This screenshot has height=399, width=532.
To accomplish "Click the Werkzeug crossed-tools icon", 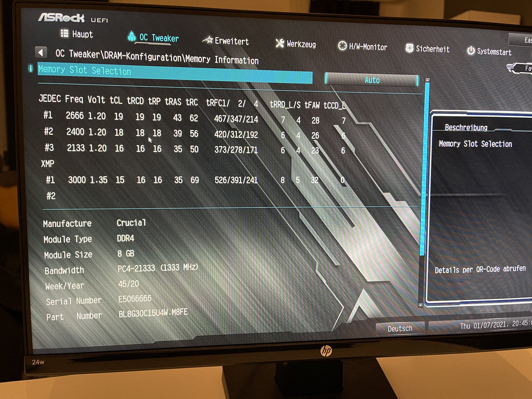I will [280, 43].
